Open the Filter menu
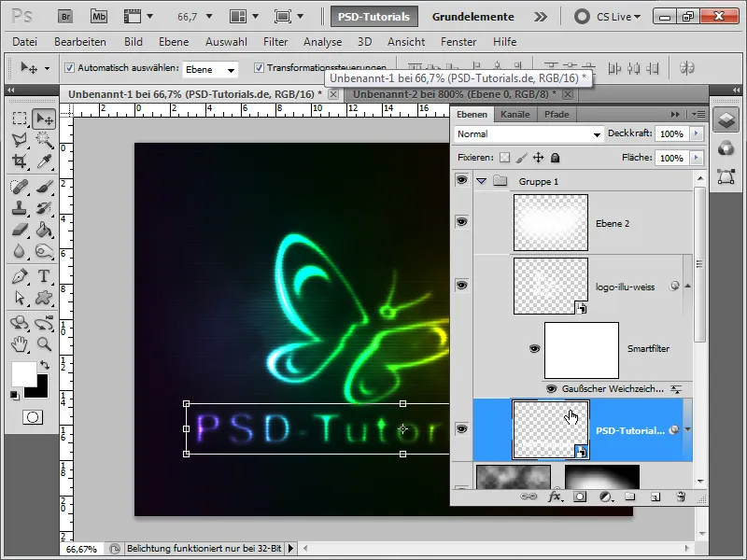 pyautogui.click(x=275, y=42)
